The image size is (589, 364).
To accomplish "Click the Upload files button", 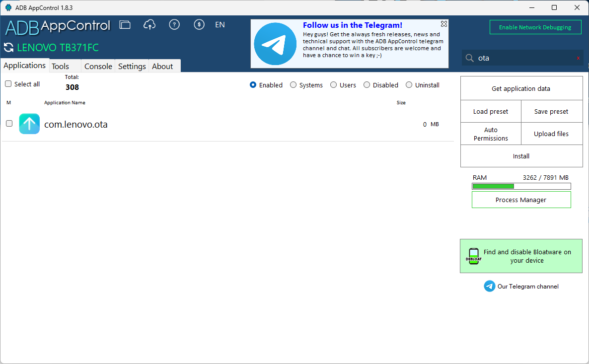I will point(551,134).
